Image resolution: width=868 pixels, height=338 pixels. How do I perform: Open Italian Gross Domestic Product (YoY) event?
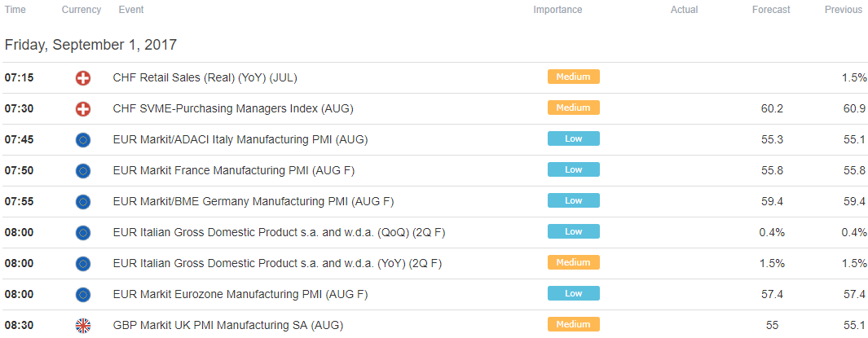click(x=277, y=264)
